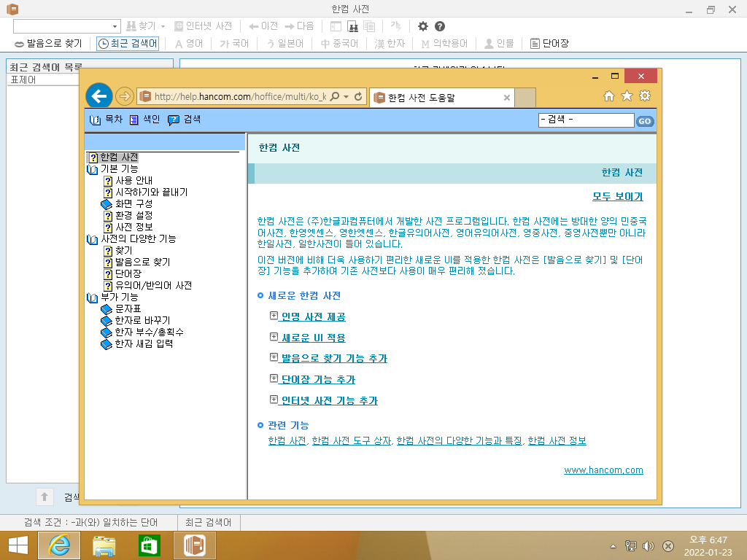Switch to the 색인 help tab

(x=144, y=120)
